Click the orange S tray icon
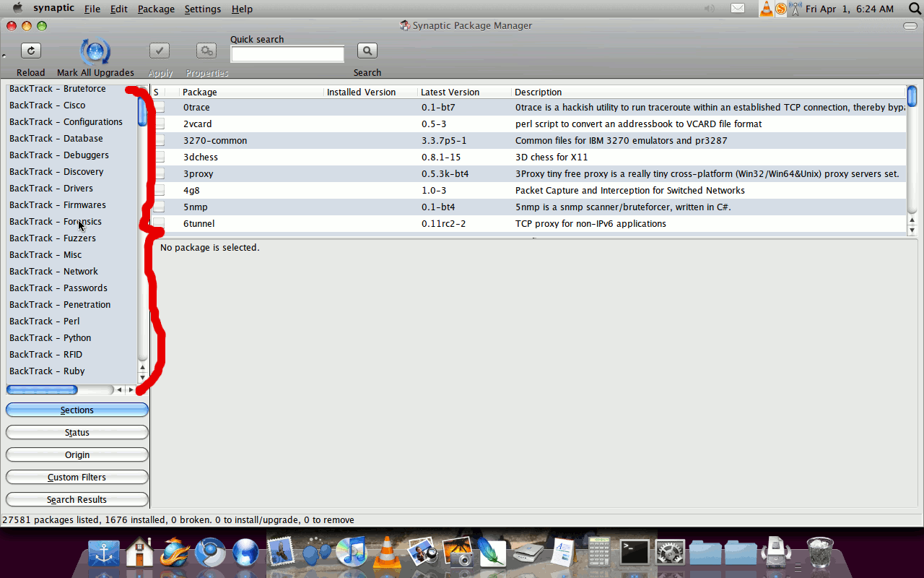The width and height of the screenshot is (924, 578). pyautogui.click(x=780, y=9)
